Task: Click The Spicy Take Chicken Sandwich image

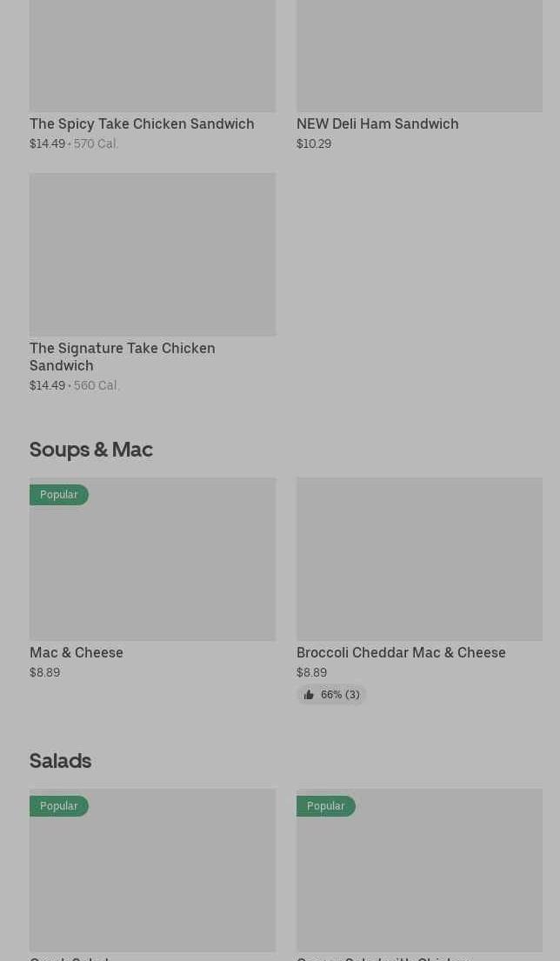Action: (x=152, y=54)
